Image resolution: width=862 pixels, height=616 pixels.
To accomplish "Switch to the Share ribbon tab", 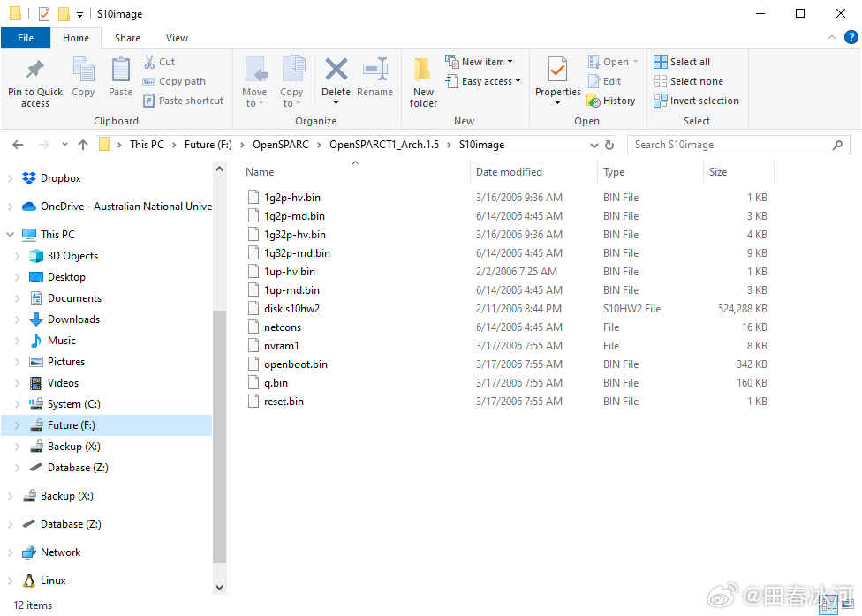I will [127, 38].
